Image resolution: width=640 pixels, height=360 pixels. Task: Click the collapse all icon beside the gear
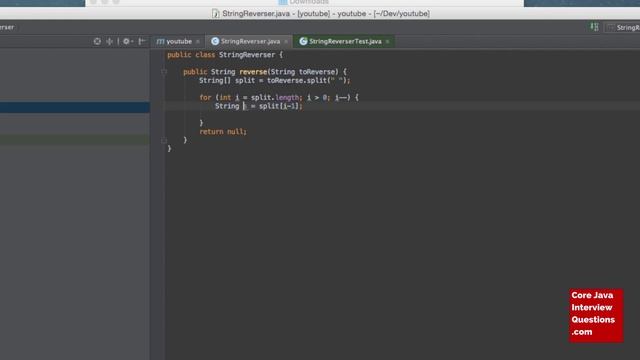click(110, 41)
